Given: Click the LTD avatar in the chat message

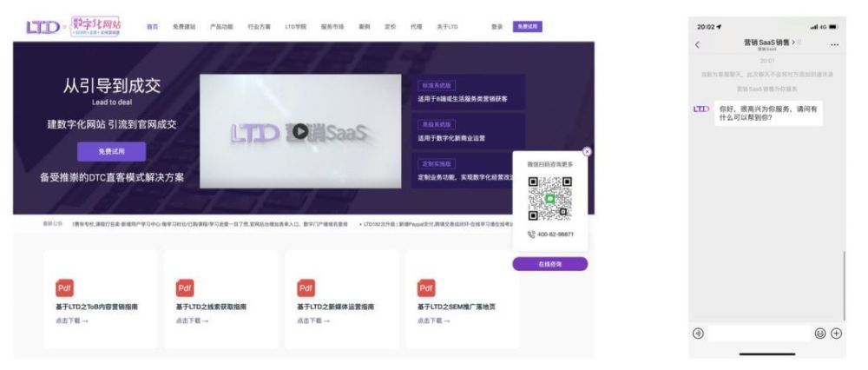Looking at the screenshot, I should point(701,109).
